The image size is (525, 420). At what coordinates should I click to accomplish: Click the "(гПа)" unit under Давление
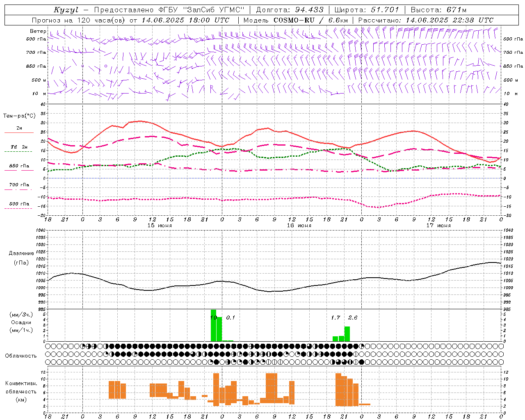(21, 263)
